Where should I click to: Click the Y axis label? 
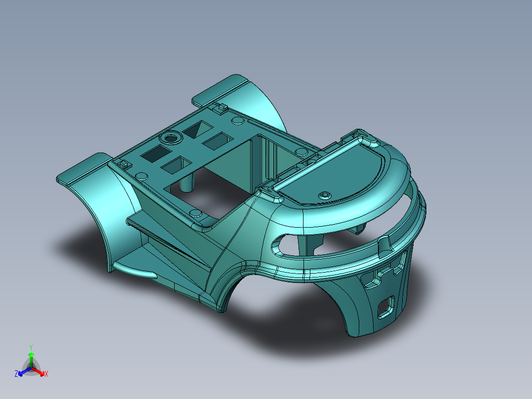coord(32,348)
